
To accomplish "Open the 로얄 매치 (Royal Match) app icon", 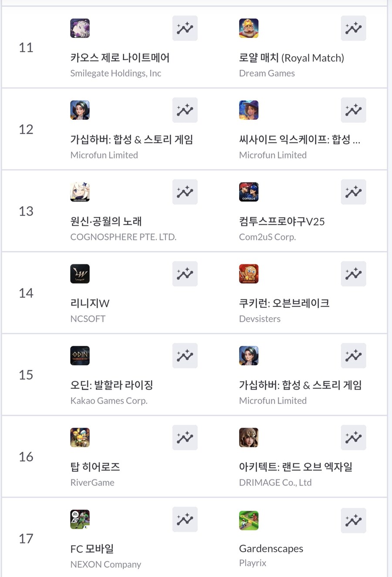I will coord(249,28).
